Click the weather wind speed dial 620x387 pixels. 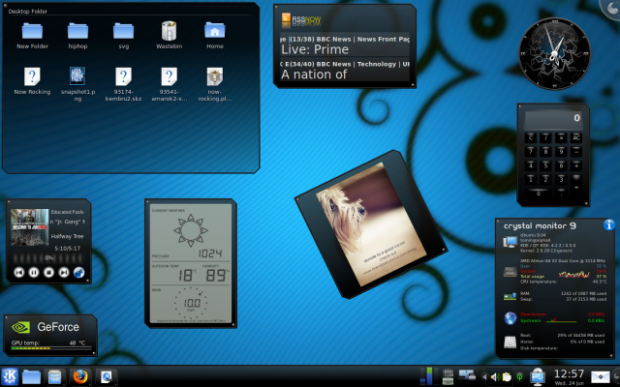[191, 303]
